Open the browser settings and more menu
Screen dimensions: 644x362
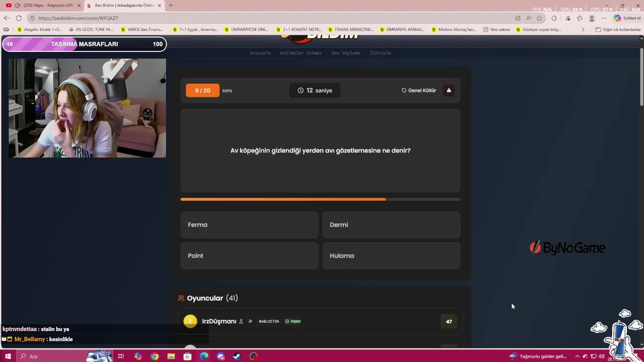tap(604, 18)
